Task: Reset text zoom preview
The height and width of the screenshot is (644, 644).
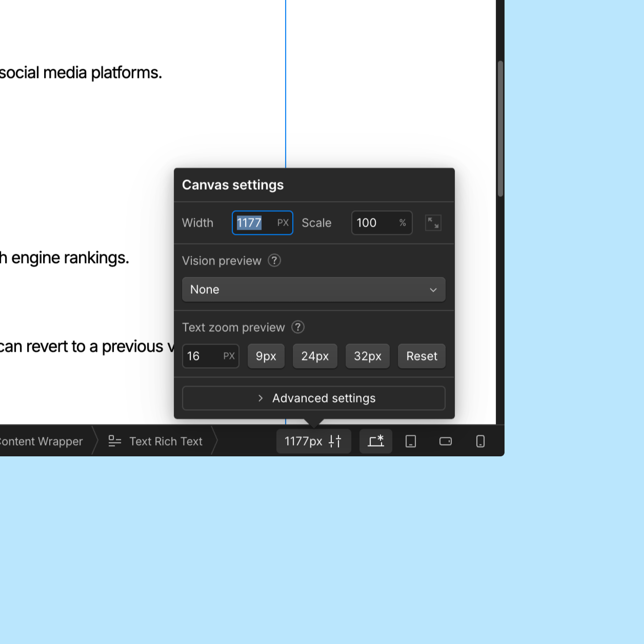Action: click(422, 356)
